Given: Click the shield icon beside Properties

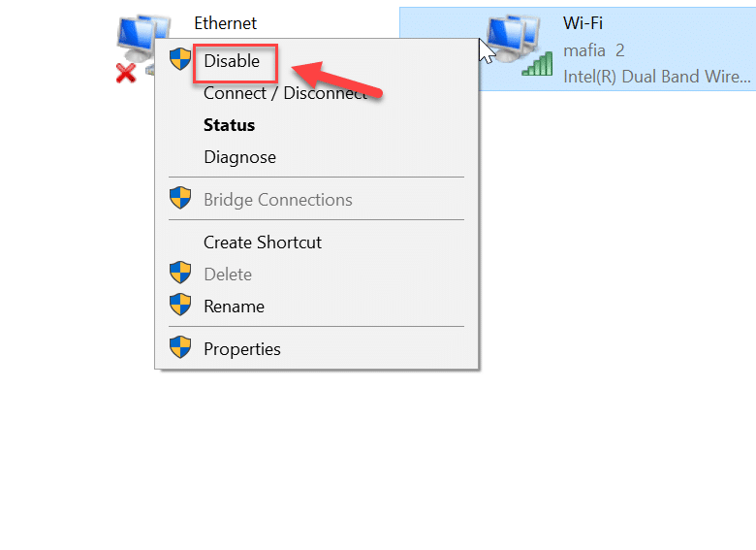Looking at the screenshot, I should click(x=180, y=348).
